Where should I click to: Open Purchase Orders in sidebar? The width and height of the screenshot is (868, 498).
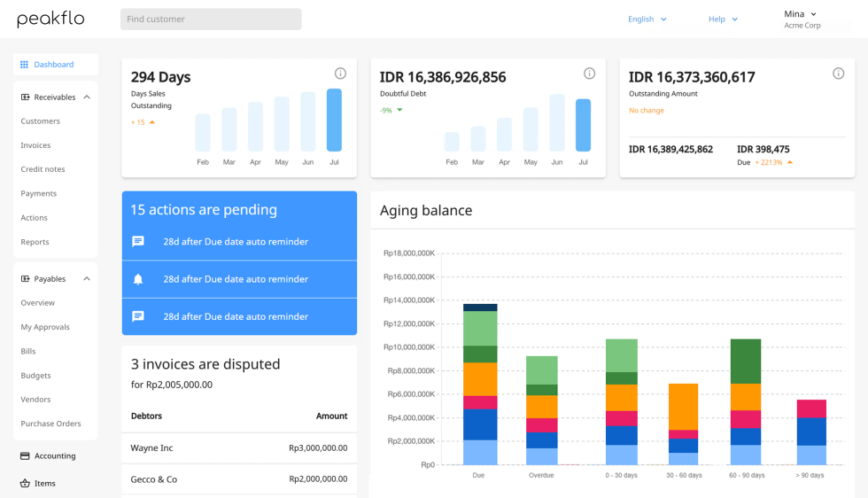[x=50, y=424]
